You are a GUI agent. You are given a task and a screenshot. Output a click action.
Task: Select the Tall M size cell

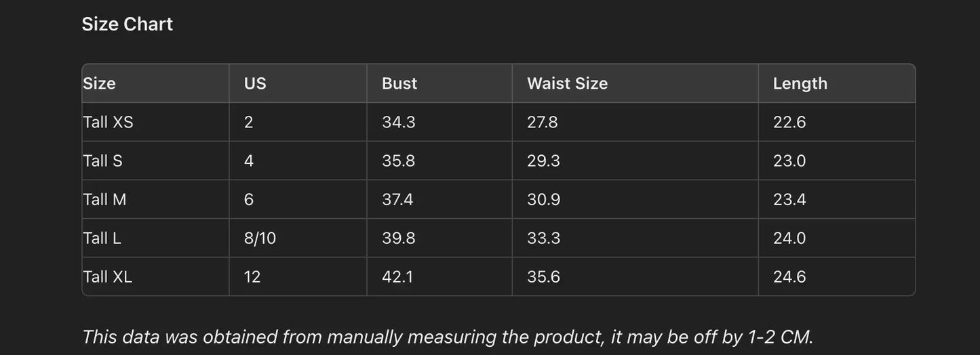pyautogui.click(x=104, y=199)
